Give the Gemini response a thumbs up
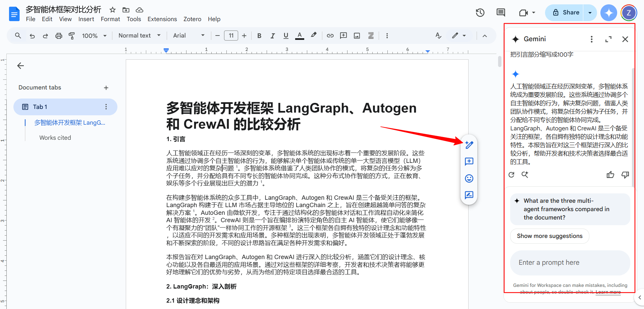 610,175
